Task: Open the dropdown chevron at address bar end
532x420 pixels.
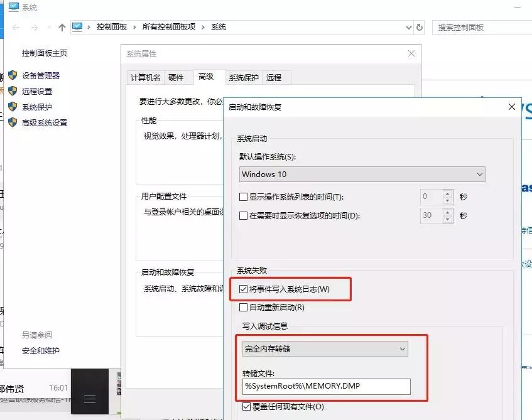Action: (x=408, y=27)
